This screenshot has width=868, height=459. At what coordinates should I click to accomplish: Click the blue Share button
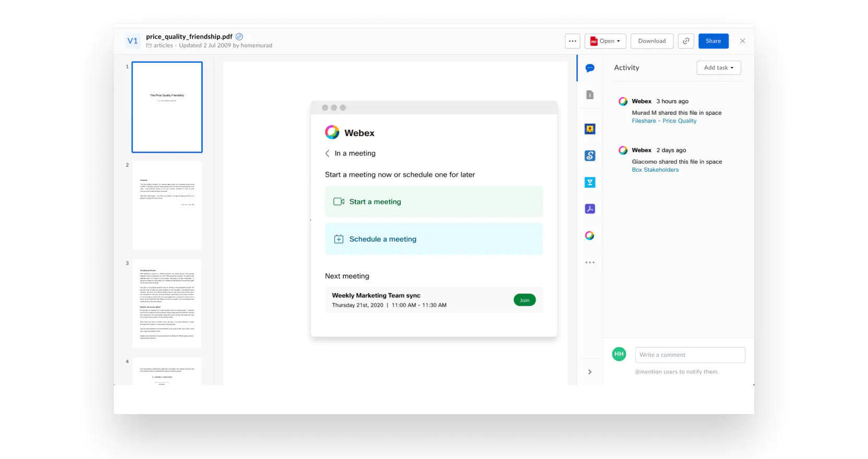(713, 41)
